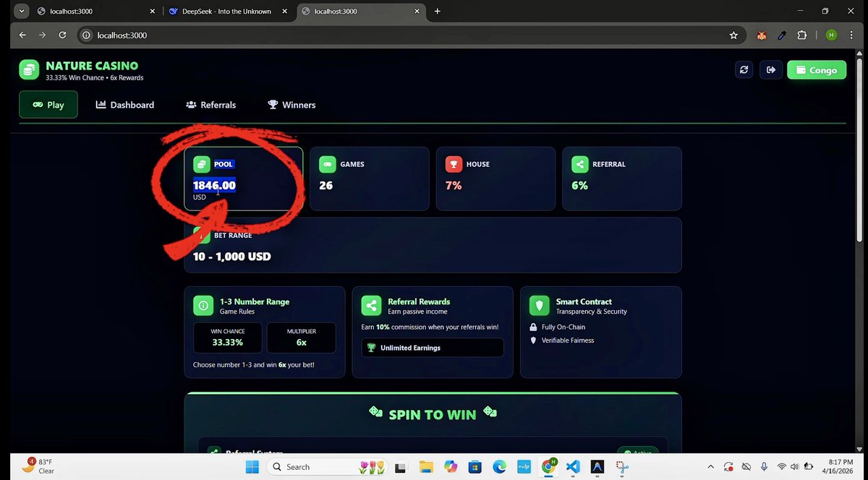Image resolution: width=868 pixels, height=480 pixels.
Task: Open the color picker eyedropper extension
Action: 782,35
